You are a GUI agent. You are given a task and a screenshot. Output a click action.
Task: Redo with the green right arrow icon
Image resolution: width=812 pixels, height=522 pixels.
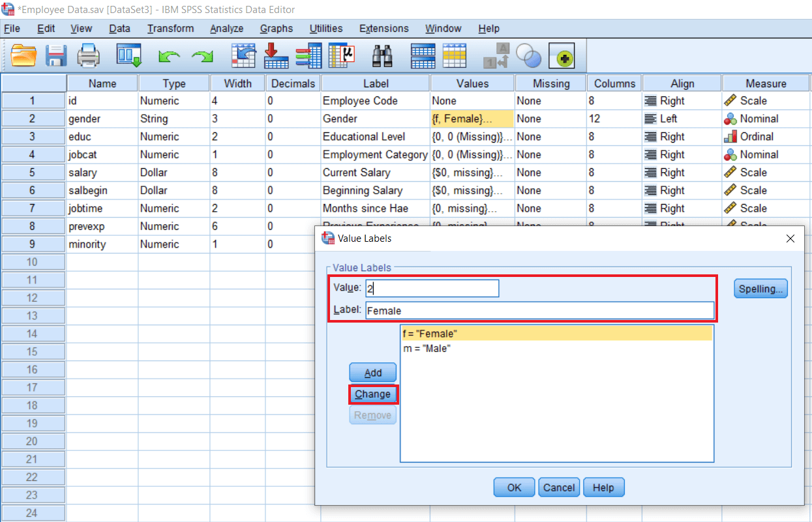pyautogui.click(x=202, y=57)
